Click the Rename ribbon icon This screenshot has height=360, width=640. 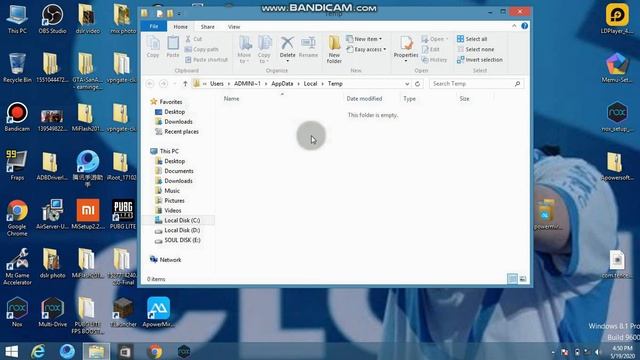click(308, 47)
